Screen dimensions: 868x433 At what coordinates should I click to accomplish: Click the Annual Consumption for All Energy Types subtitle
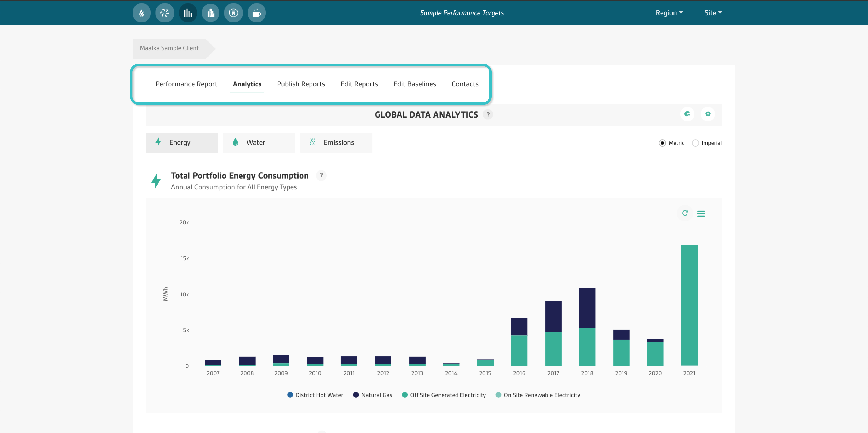tap(234, 187)
